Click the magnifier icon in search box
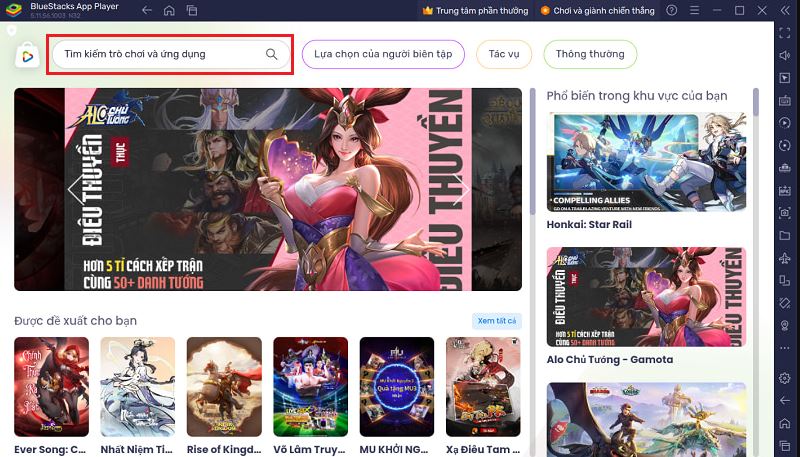The height and width of the screenshot is (457, 800). 271,54
